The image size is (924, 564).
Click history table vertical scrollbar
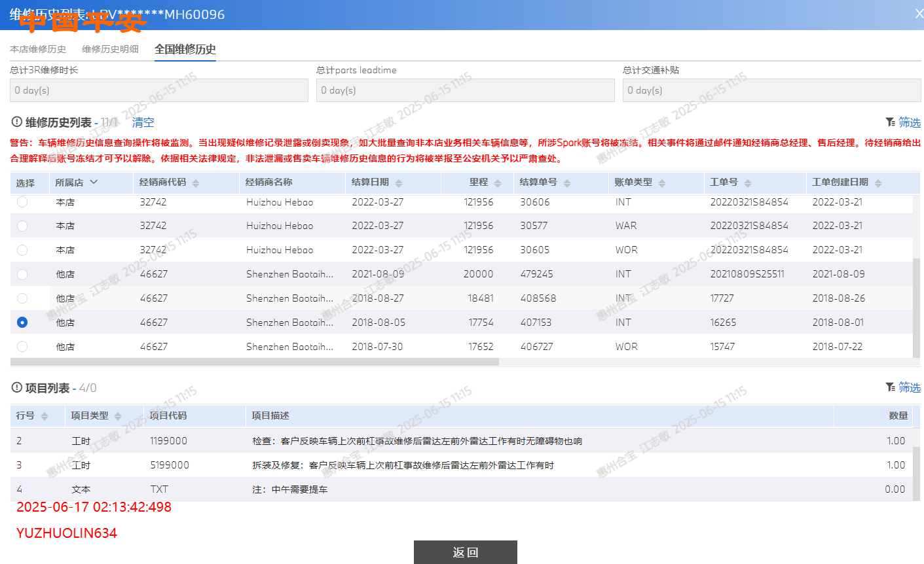coord(916,308)
